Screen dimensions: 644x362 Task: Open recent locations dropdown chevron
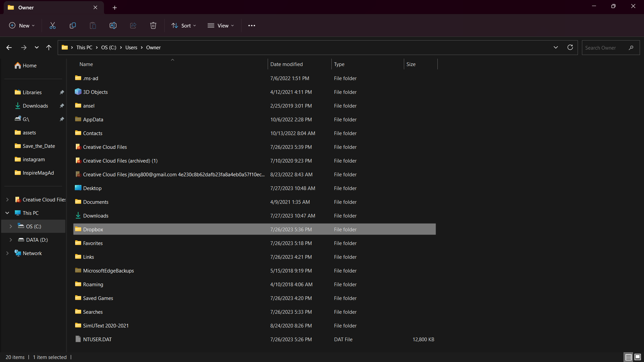pyautogui.click(x=37, y=48)
